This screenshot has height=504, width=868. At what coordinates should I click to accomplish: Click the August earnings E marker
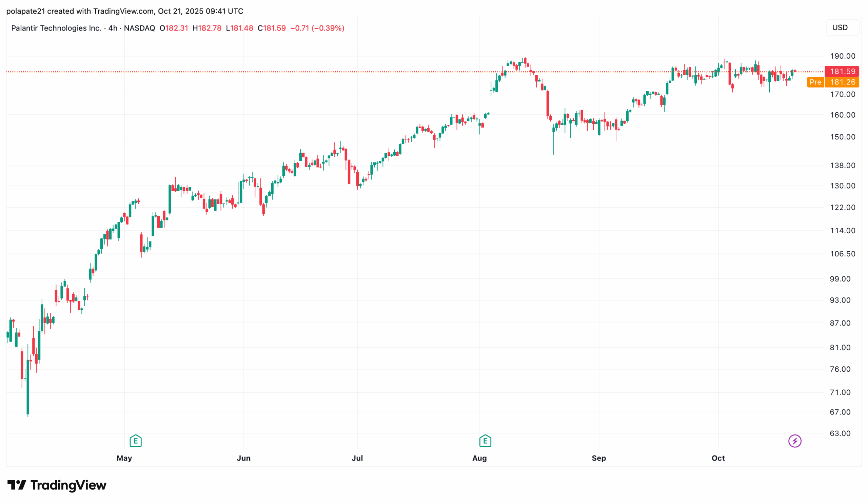pyautogui.click(x=485, y=441)
